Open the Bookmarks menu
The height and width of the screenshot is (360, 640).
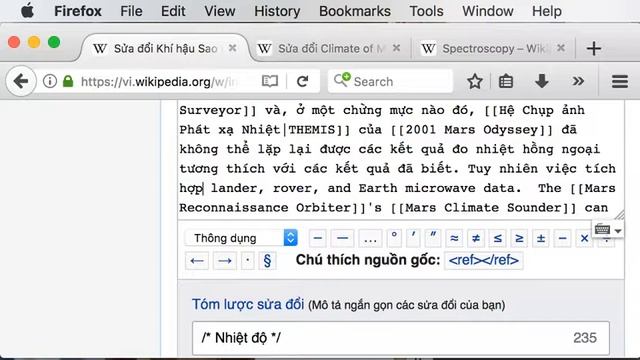pyautogui.click(x=355, y=11)
